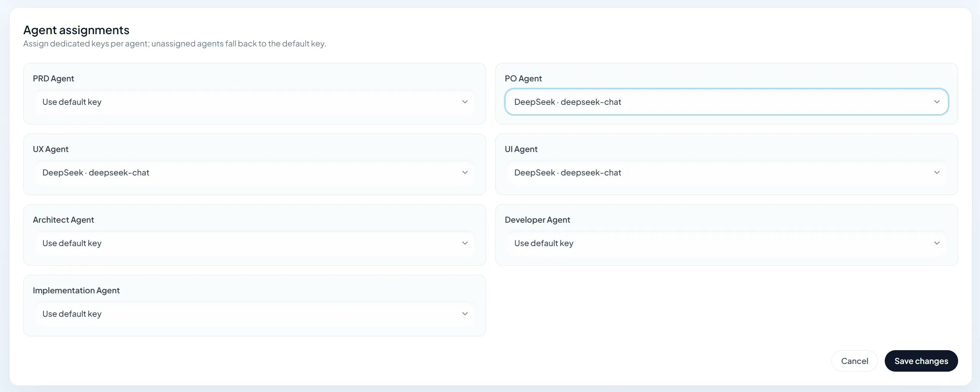Open the UX Agent key dropdown
This screenshot has width=980, height=392.
(x=255, y=172)
